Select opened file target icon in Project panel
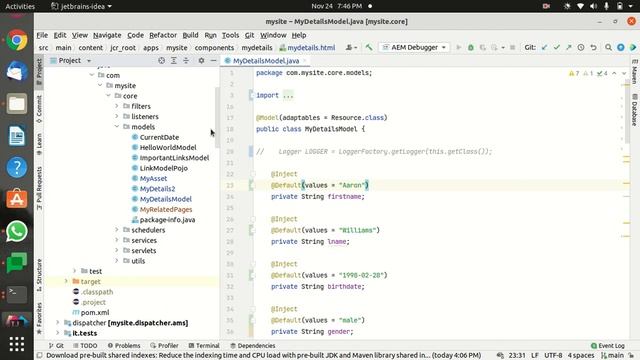Screen dimensions: 640x360 (162, 60)
